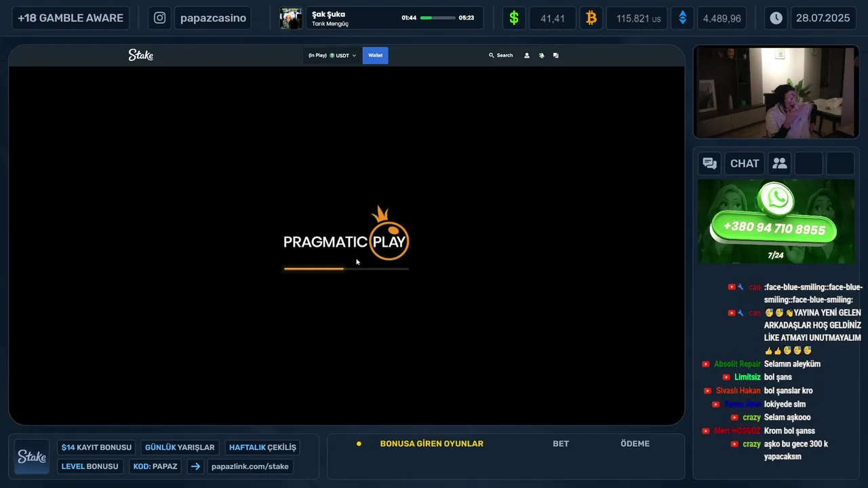Click the Search magnifier in the Stake header
Viewport: 868px width, 488px height.
pyautogui.click(x=492, y=56)
